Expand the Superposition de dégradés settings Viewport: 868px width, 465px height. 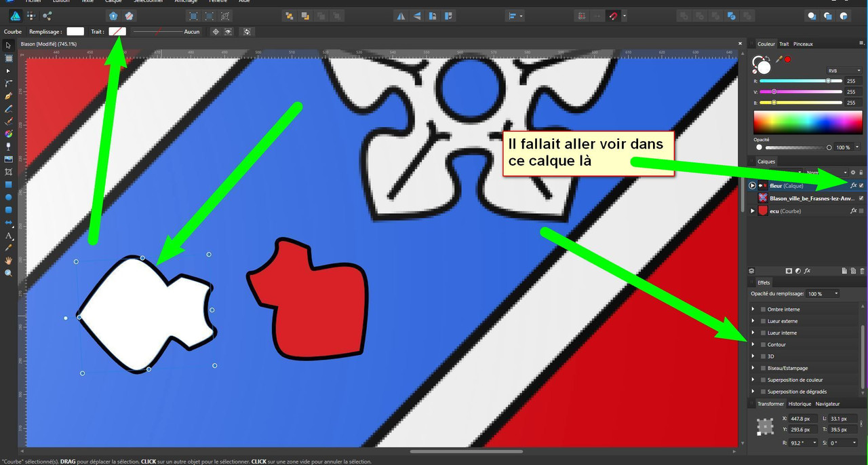pos(753,392)
